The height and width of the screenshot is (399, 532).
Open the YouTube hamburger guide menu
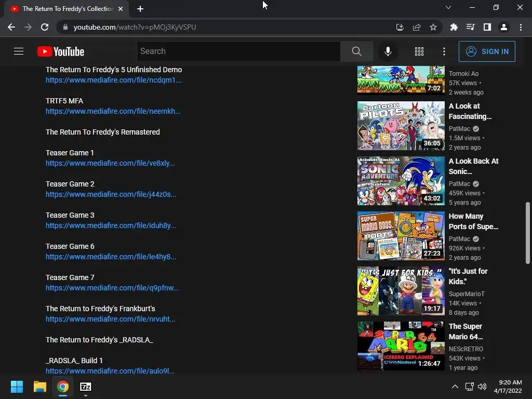point(19,51)
